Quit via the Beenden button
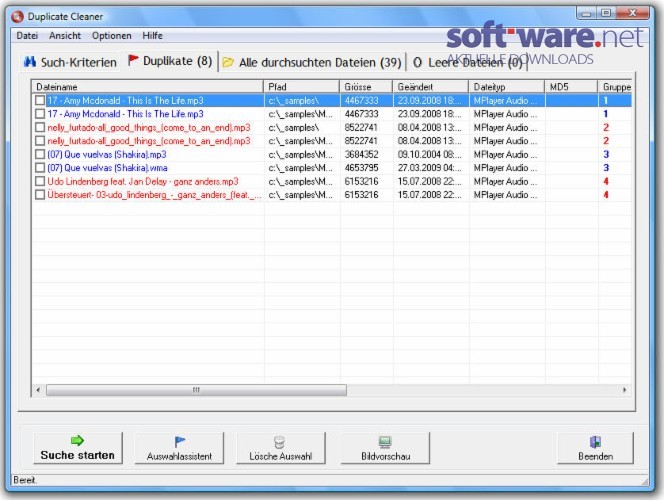664x500 pixels. pyautogui.click(x=595, y=448)
